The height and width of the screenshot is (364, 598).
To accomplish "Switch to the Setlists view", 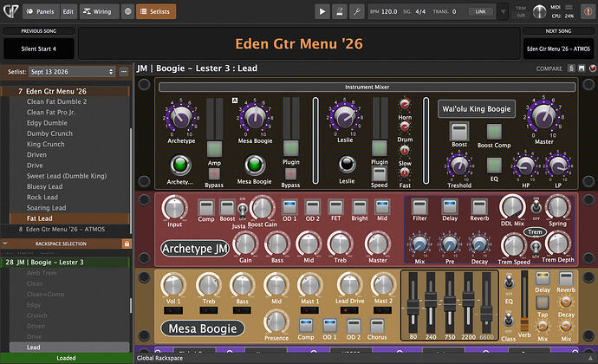I will click(156, 11).
